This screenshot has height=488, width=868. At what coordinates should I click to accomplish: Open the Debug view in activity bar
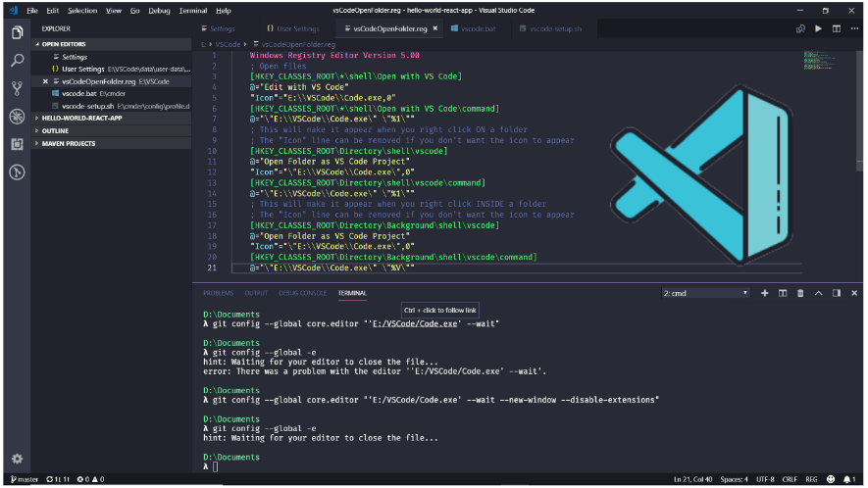tap(17, 117)
